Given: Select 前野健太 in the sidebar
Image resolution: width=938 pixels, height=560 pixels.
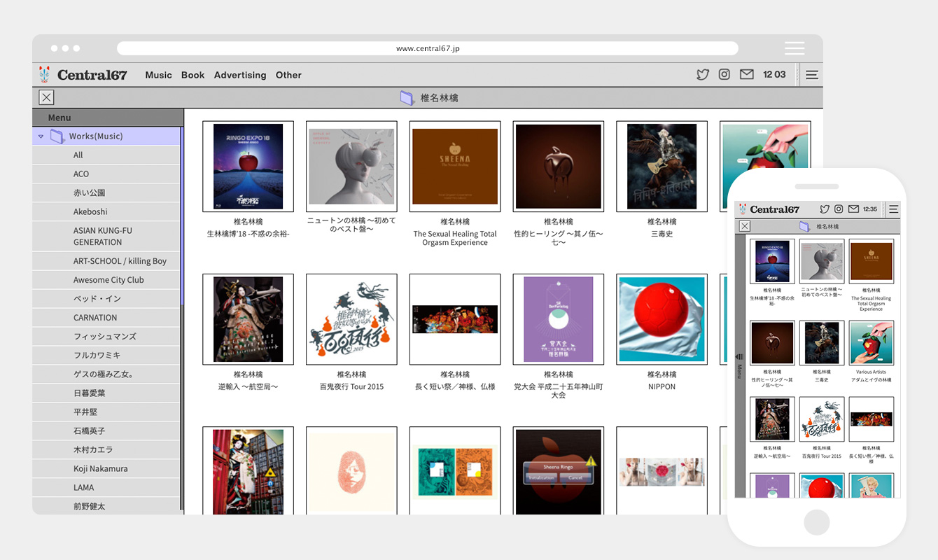Looking at the screenshot, I should [106, 506].
